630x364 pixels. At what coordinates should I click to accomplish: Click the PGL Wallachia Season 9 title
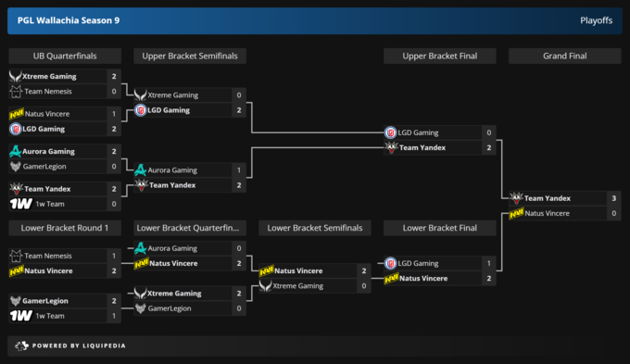click(69, 20)
